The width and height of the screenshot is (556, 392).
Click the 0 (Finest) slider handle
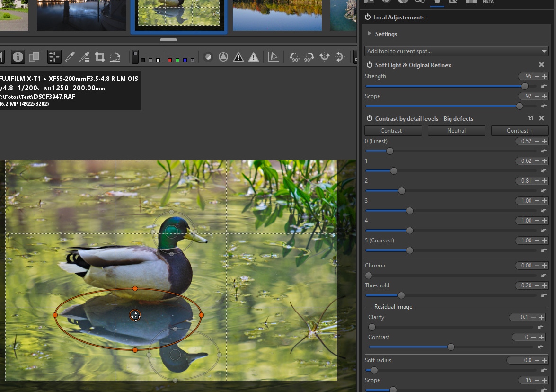(x=390, y=151)
